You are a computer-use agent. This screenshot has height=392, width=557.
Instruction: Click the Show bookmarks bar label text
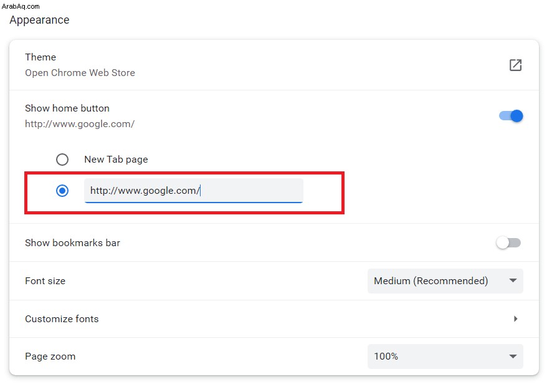point(72,242)
